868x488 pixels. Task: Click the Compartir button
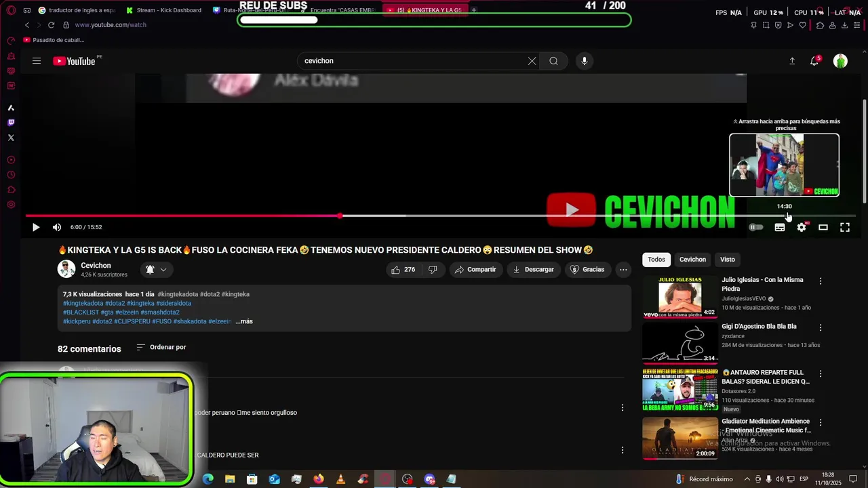point(475,270)
